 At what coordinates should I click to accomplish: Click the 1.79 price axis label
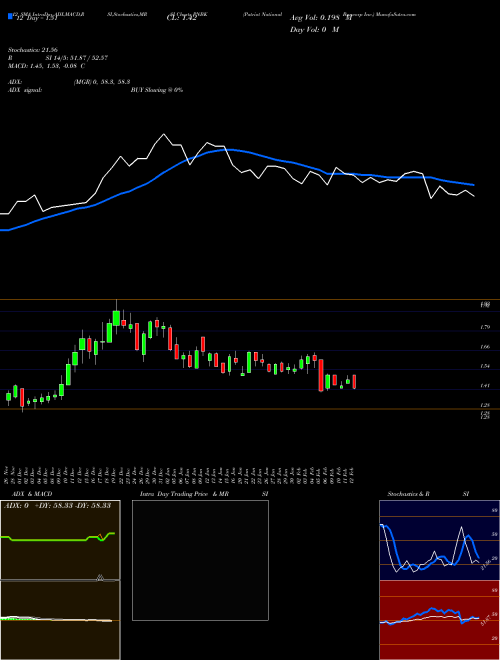coord(484,327)
